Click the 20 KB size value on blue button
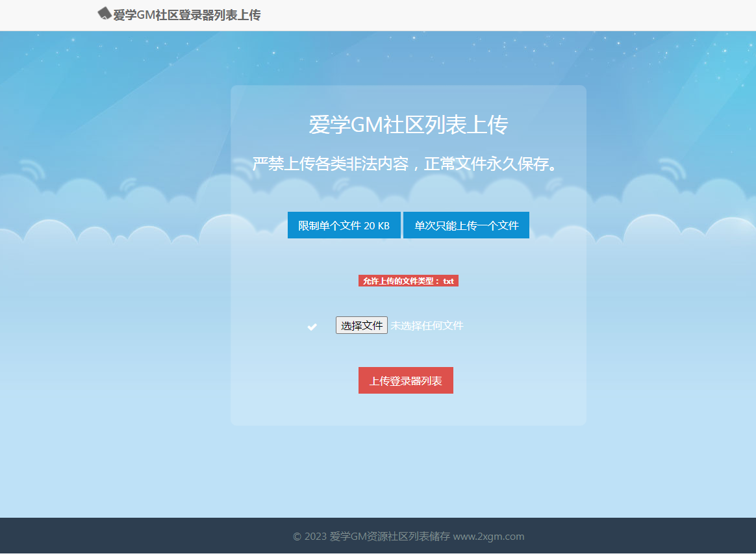The image size is (756, 558). click(377, 226)
